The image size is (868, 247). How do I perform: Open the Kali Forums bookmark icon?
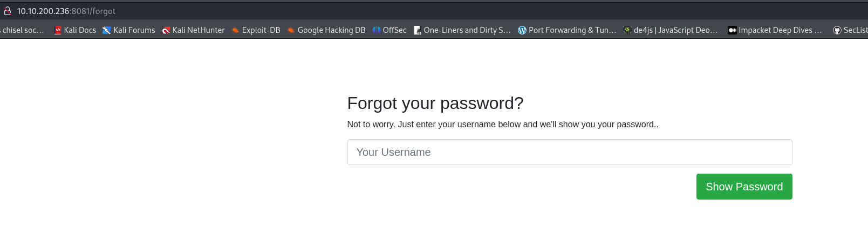click(x=107, y=30)
